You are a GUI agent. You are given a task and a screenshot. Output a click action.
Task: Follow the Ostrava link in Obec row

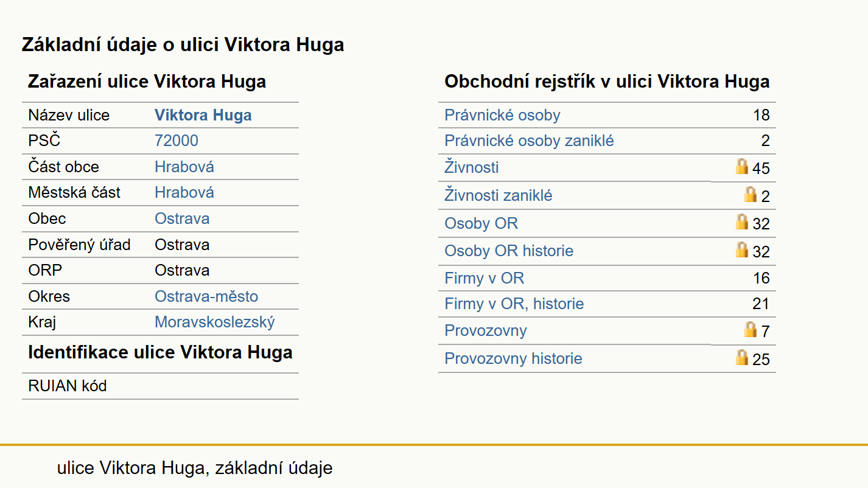coord(182,218)
